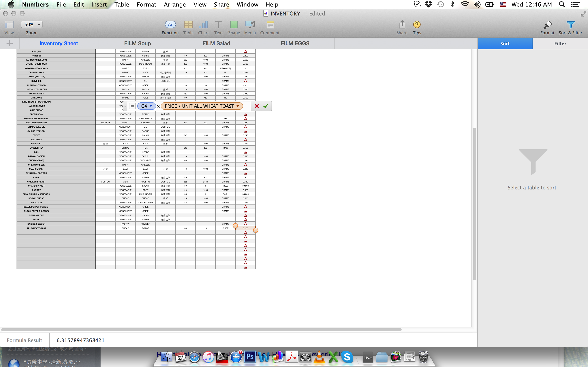Click the Text tool icon

218,24
